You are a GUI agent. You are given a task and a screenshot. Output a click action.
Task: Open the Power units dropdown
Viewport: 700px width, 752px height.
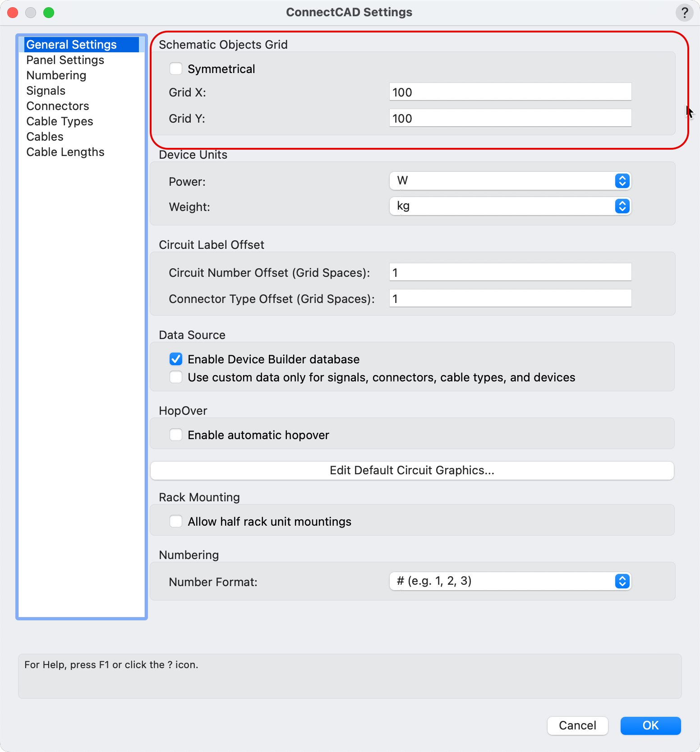510,181
